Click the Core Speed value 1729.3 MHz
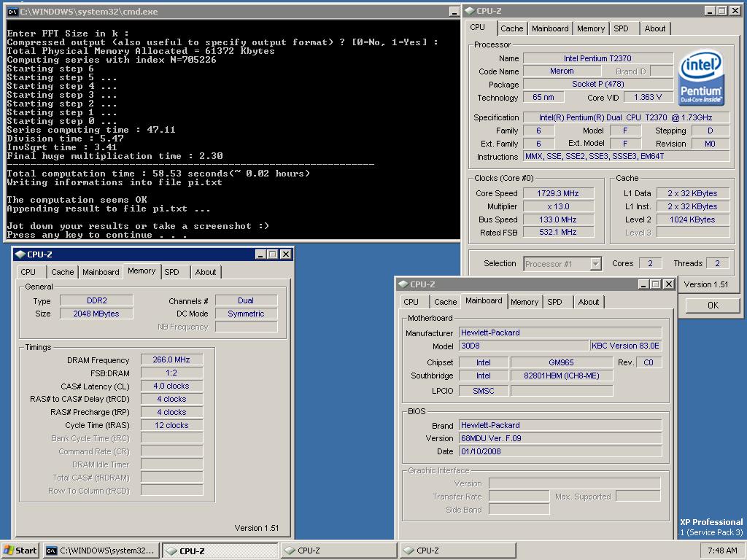This screenshot has height=560, width=747. pos(558,193)
